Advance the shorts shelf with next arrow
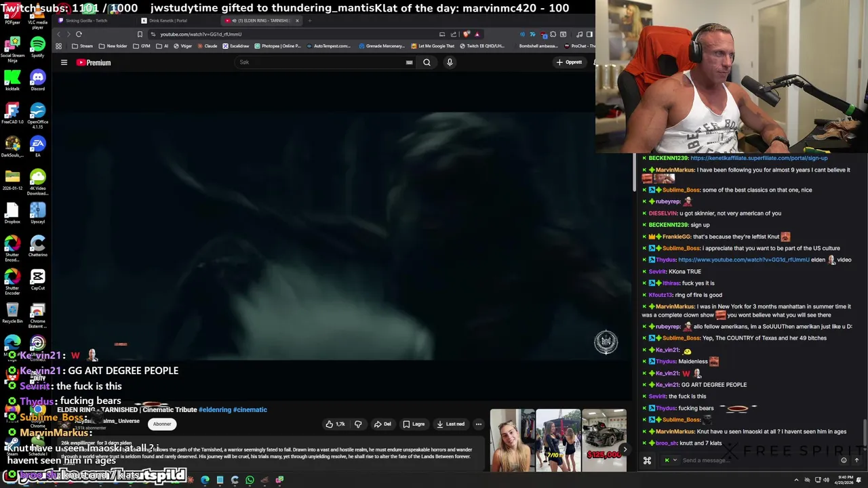The image size is (868, 488). click(x=625, y=449)
